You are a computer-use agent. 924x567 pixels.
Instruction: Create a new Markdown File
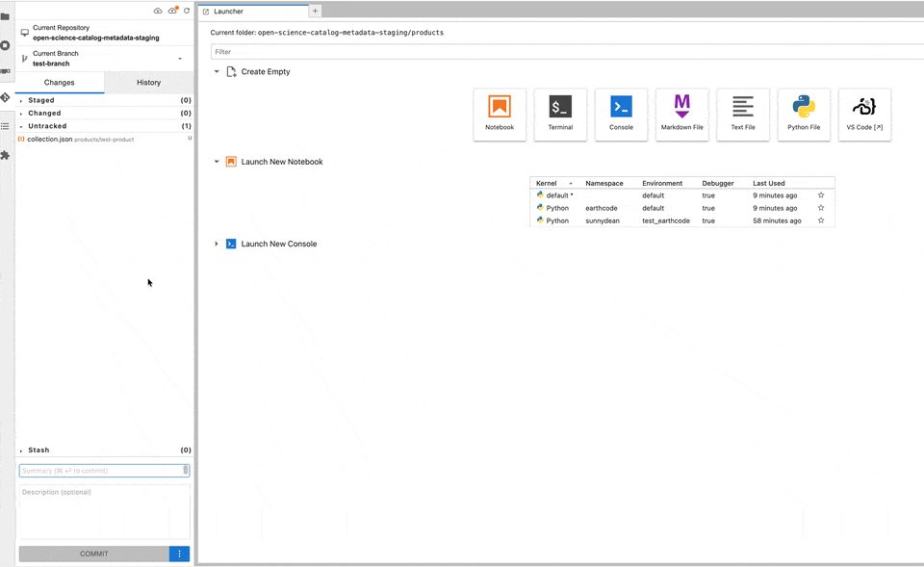pyautogui.click(x=681, y=115)
